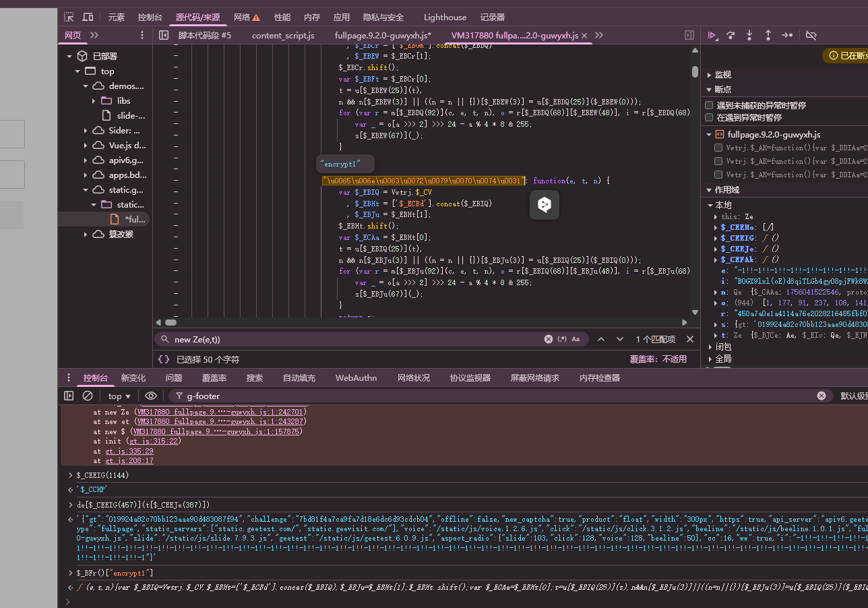This screenshot has width=868, height=608.
Task: Toggle regular expression search option
Action: point(562,339)
